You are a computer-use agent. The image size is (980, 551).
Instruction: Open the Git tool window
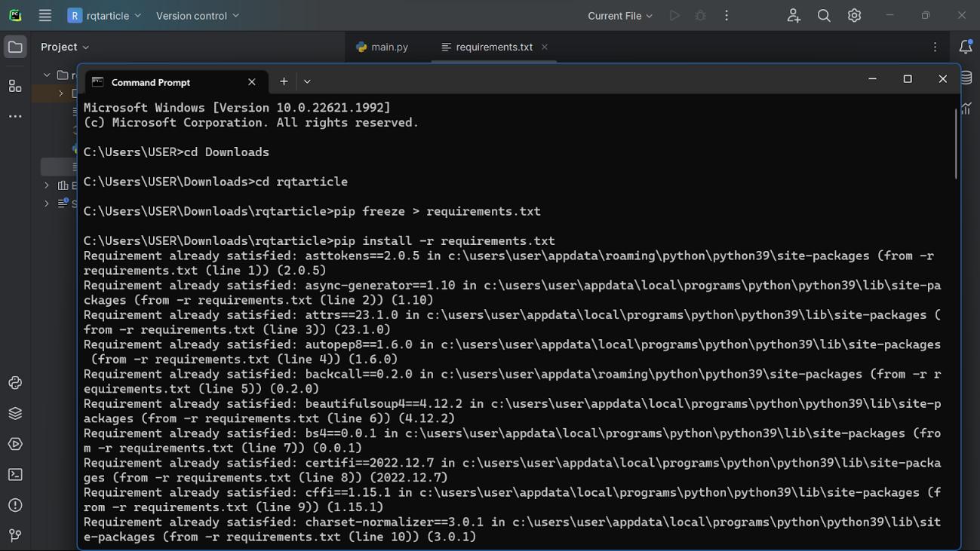(15, 535)
